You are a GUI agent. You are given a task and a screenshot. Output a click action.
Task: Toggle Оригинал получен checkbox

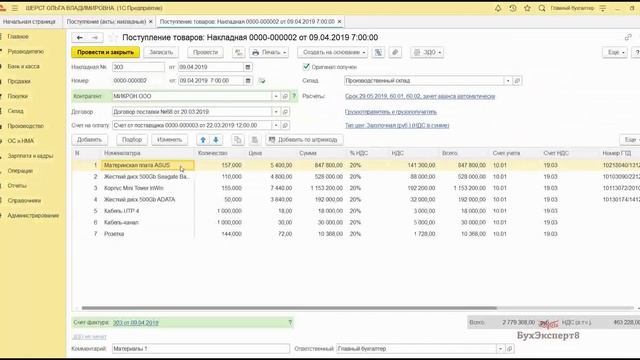[306, 67]
